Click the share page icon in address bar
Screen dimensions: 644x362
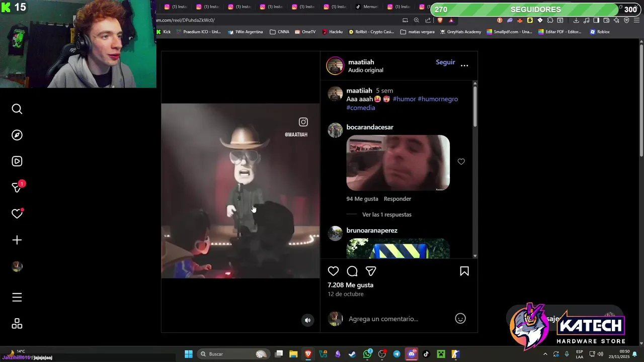pos(428,20)
